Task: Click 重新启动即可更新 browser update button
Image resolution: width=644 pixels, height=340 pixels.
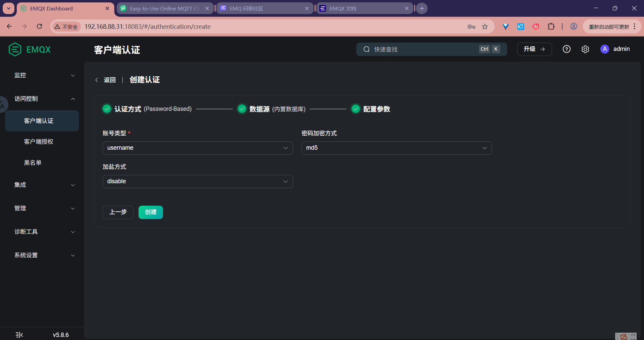Action: click(609, 26)
